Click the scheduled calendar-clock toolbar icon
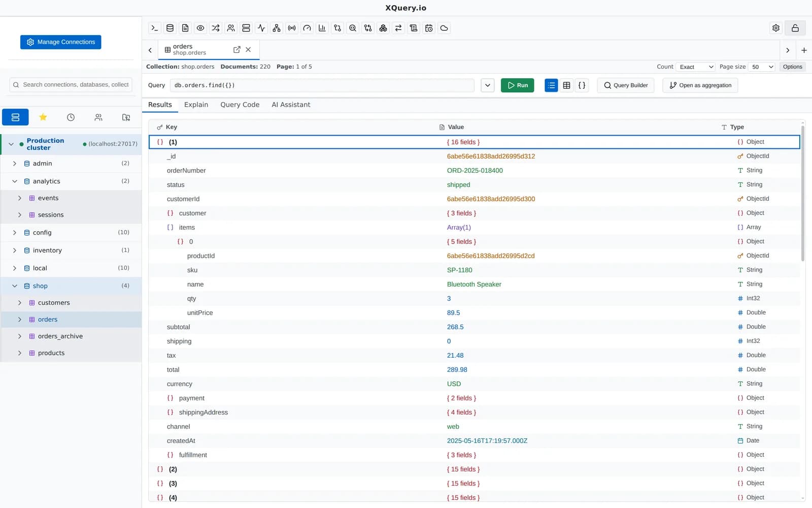The image size is (812, 508). tap(429, 28)
